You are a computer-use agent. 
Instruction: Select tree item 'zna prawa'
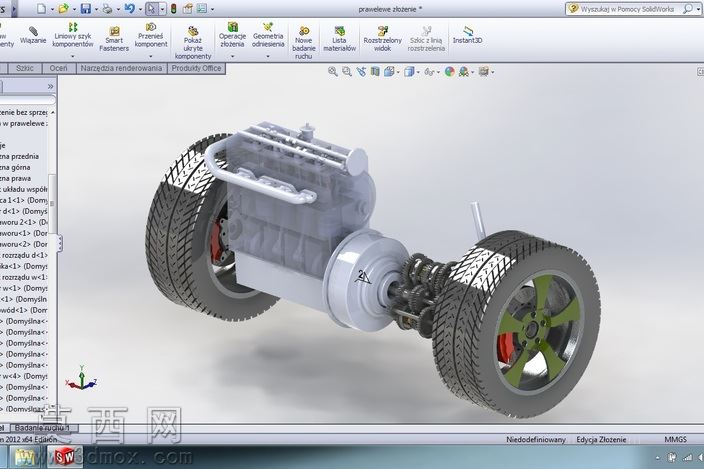pos(15,178)
